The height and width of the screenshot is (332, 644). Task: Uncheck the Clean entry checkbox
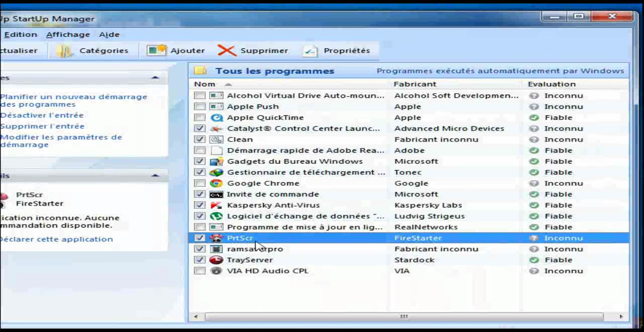point(200,139)
